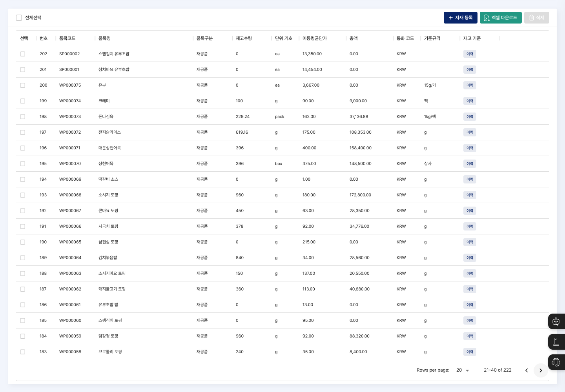
Task: Tick the checkbox for WP000074 크레미
Action: (23, 101)
